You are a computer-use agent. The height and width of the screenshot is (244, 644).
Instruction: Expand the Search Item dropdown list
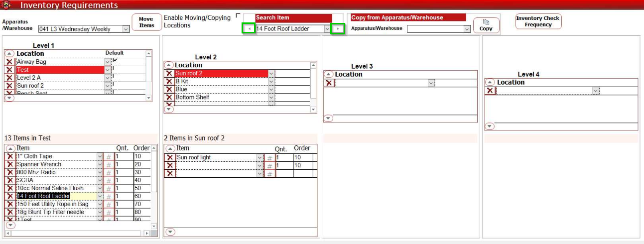[327, 29]
